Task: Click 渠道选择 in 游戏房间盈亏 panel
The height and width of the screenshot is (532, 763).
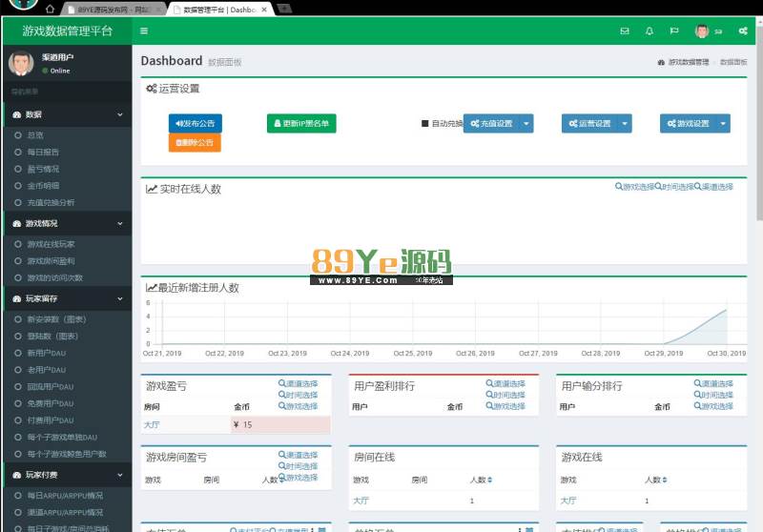Action: pyautogui.click(x=298, y=455)
